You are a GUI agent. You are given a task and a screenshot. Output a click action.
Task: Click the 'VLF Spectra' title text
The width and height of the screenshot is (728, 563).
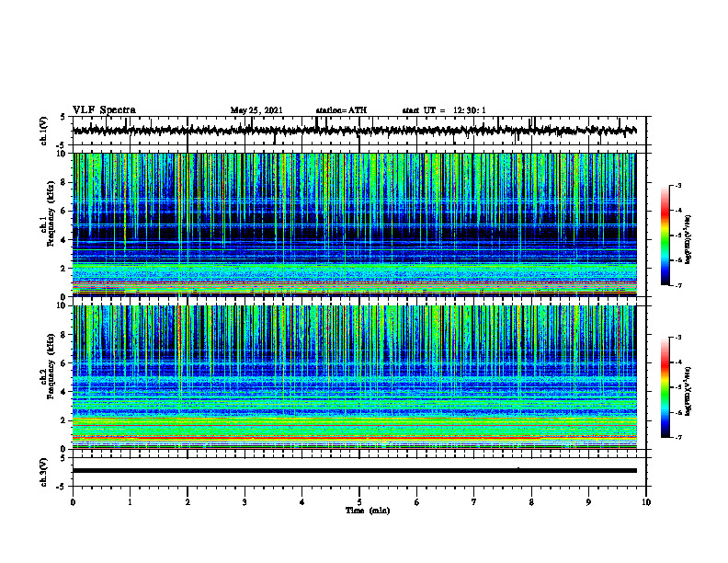(x=104, y=110)
